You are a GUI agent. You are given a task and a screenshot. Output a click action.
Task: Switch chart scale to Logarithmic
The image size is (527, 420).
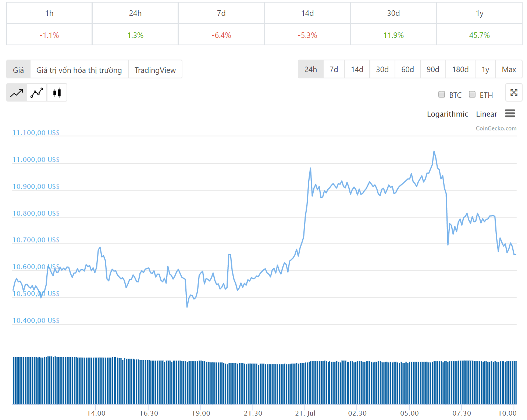(448, 114)
